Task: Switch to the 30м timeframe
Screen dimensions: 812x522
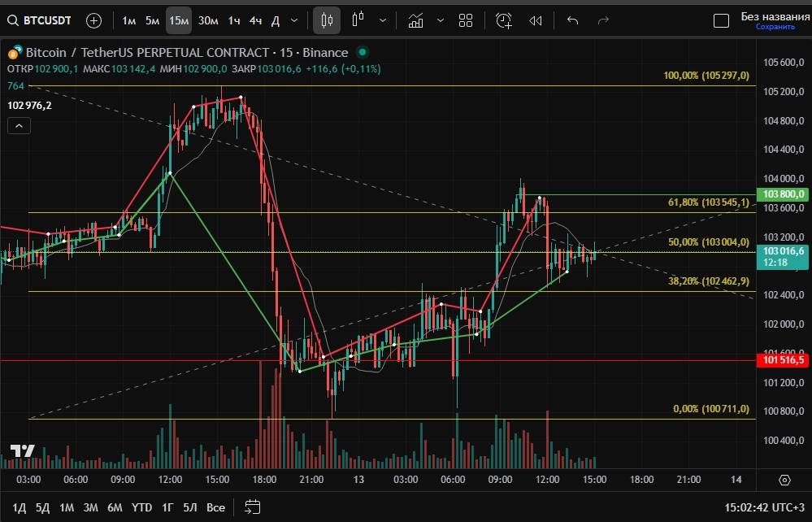Action: pyautogui.click(x=208, y=20)
